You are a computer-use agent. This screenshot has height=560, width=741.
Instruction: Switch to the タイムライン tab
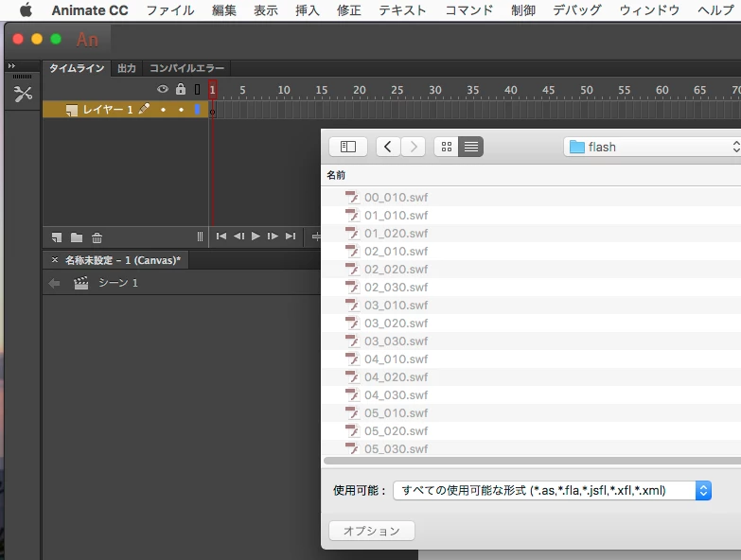click(77, 68)
